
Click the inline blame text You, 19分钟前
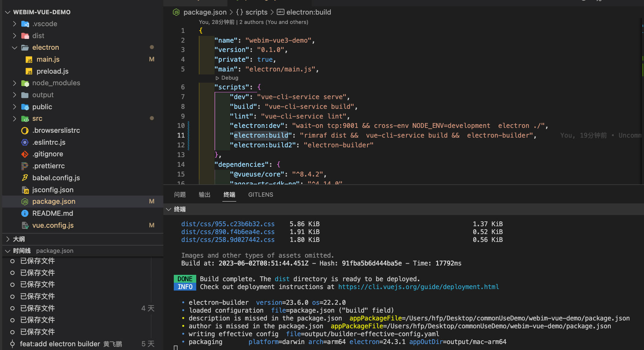tap(583, 135)
